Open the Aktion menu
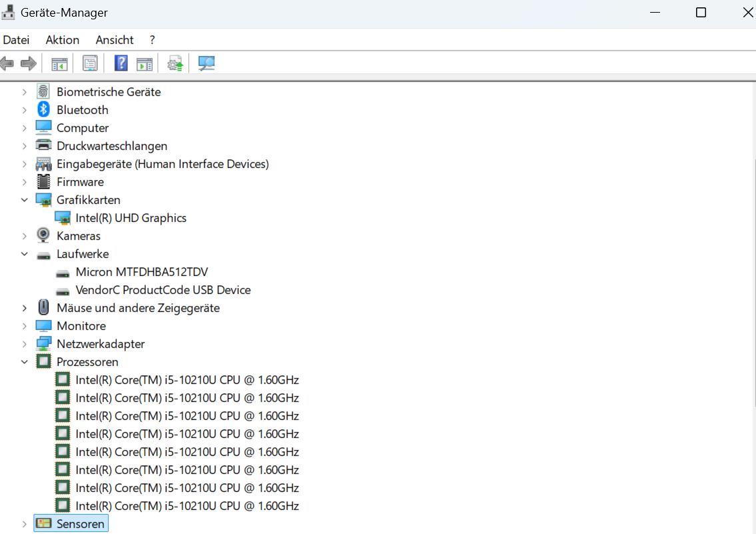Screen dimensions: 756x534 pos(62,40)
